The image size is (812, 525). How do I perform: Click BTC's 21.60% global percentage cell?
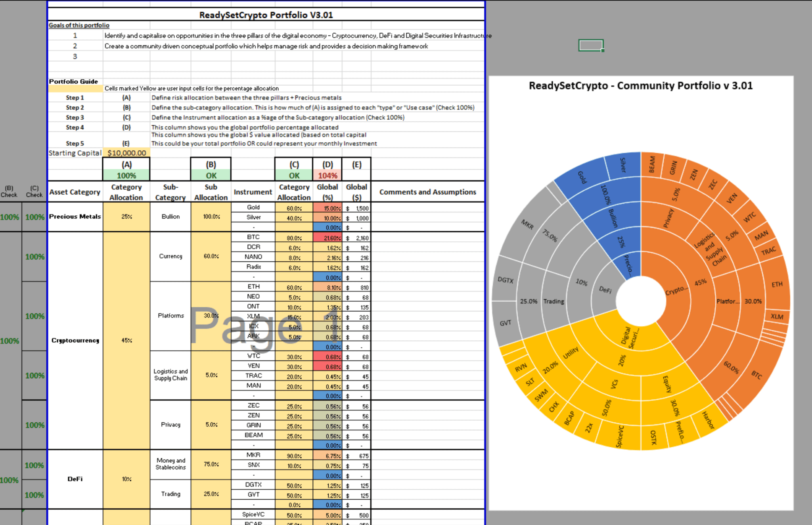[327, 238]
